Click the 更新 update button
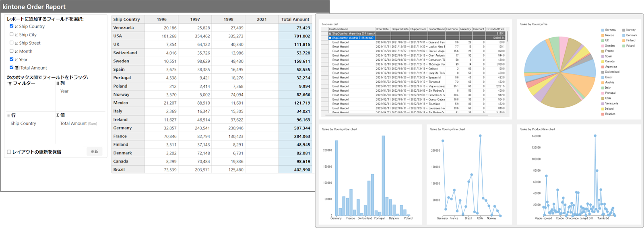 95,152
